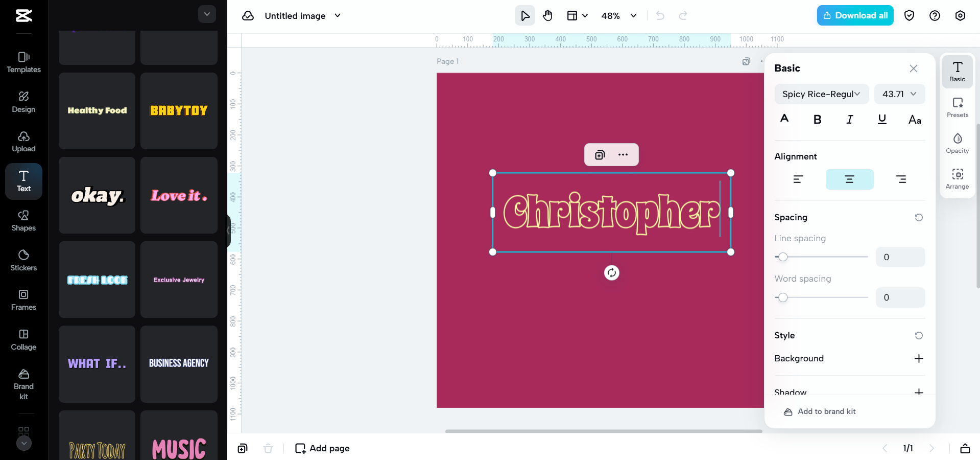Open the Presets tab in right rail
The width and height of the screenshot is (980, 460).
pos(958,108)
